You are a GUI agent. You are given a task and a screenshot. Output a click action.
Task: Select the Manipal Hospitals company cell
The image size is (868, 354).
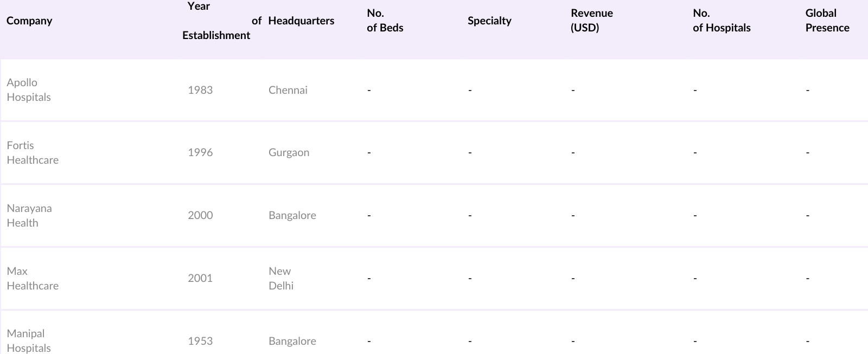(29, 340)
